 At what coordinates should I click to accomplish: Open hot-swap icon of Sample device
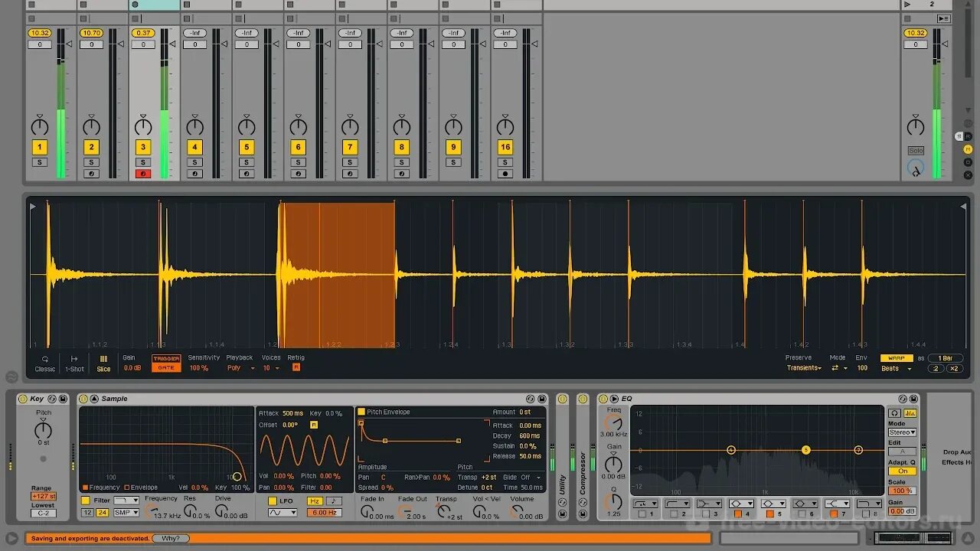point(530,399)
